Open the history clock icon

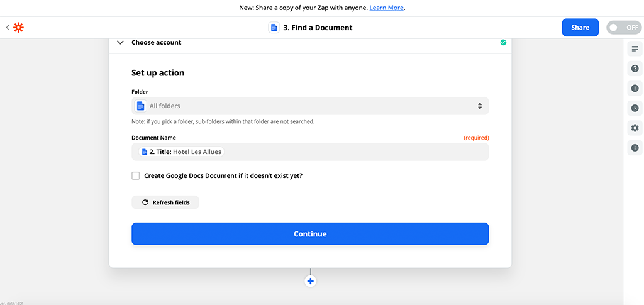[x=635, y=108]
